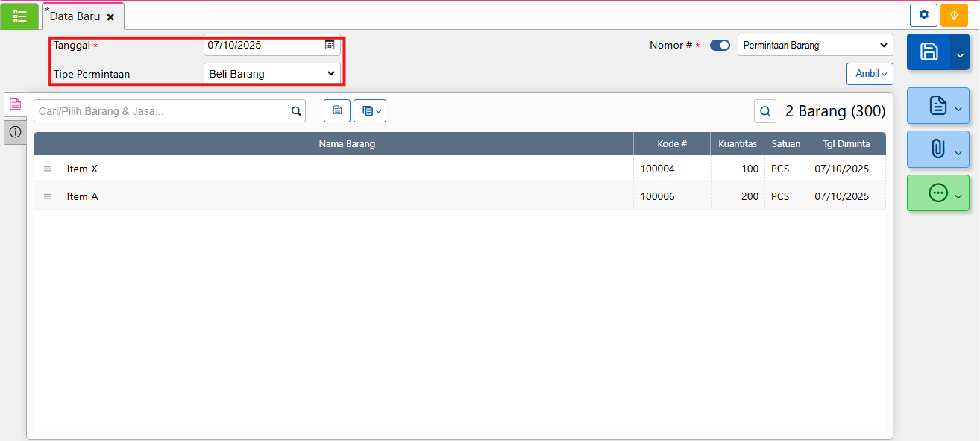This screenshot has height=441, width=980.
Task: Expand the Ambil dropdown button
Action: click(x=870, y=74)
